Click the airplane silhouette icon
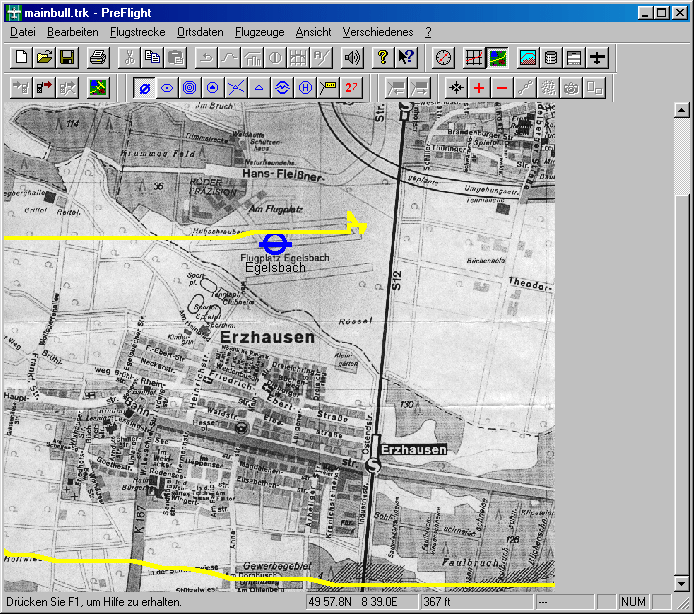The image size is (694, 614). tap(597, 57)
